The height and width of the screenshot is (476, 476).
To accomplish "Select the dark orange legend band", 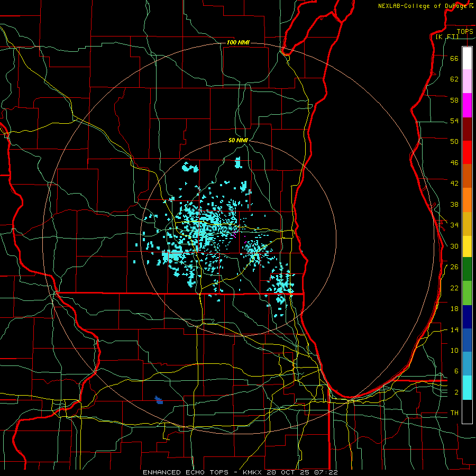I will coord(467,176).
